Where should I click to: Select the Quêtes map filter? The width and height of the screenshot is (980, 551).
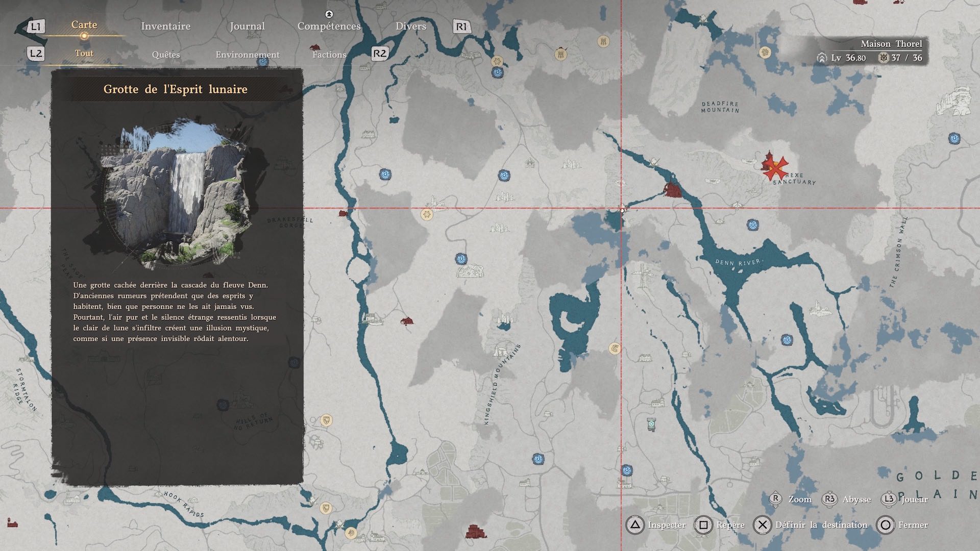(166, 54)
